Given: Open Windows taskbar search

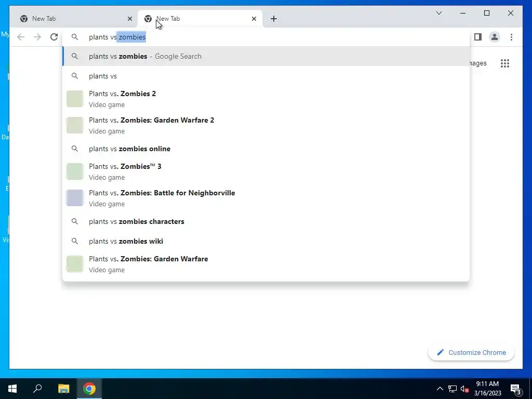Looking at the screenshot, I should pyautogui.click(x=37, y=389).
